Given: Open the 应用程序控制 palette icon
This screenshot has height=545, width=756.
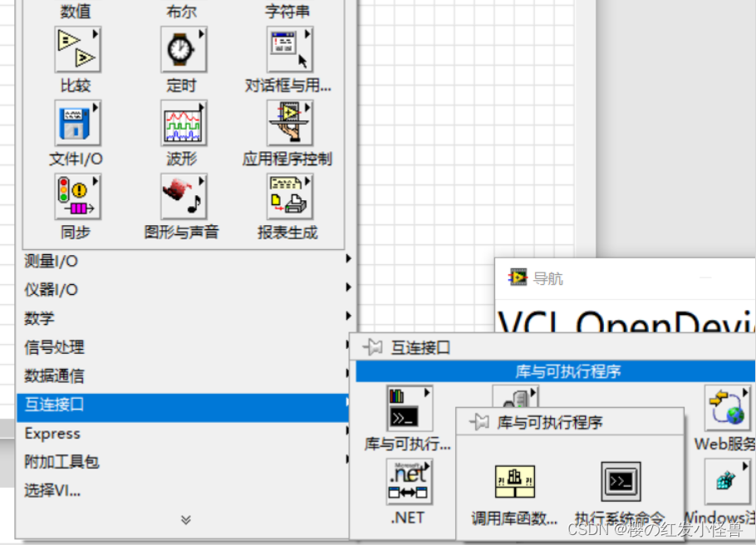Looking at the screenshot, I should point(290,123).
